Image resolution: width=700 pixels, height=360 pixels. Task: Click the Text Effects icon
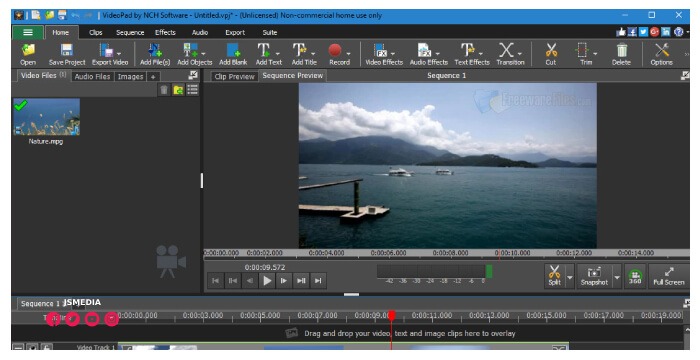point(467,50)
